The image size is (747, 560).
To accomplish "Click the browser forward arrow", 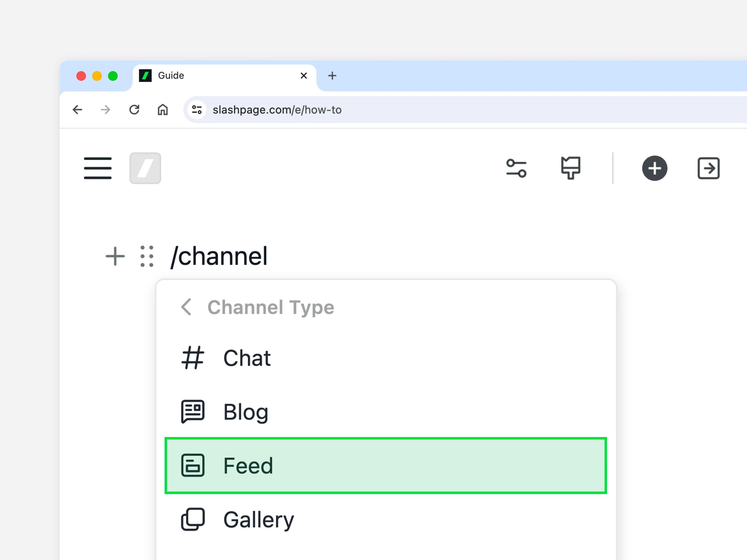I will 106,110.
